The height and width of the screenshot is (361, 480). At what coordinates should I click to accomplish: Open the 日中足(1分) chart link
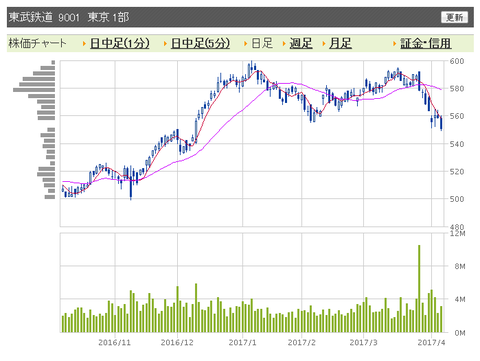[x=120, y=43]
